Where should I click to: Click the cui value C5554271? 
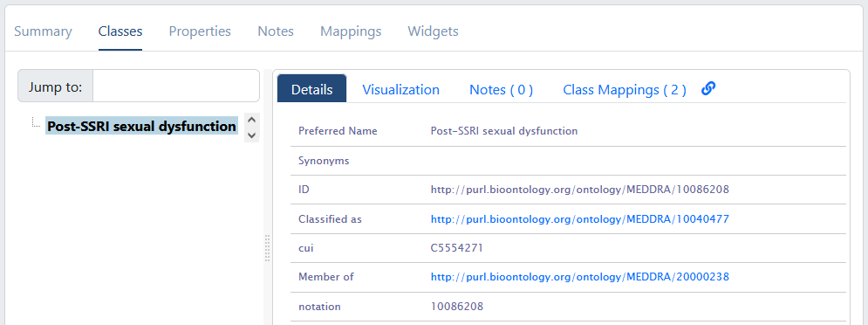tap(457, 248)
